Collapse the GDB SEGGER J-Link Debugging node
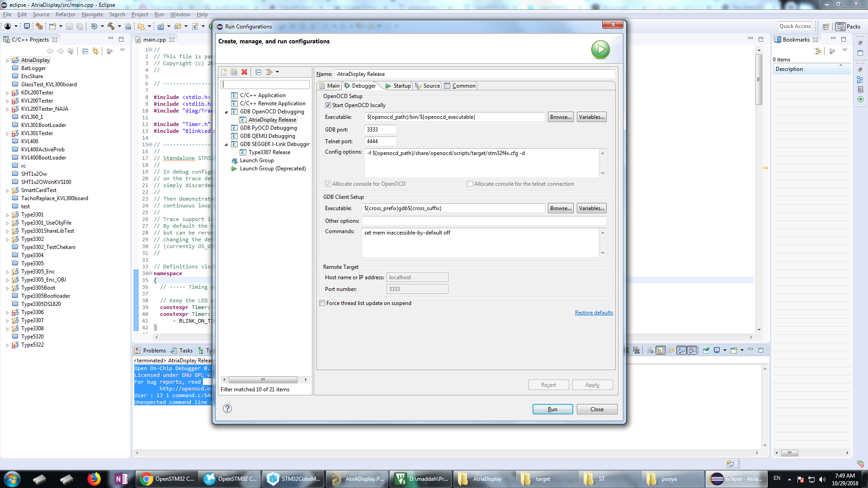868x488 pixels. [226, 145]
